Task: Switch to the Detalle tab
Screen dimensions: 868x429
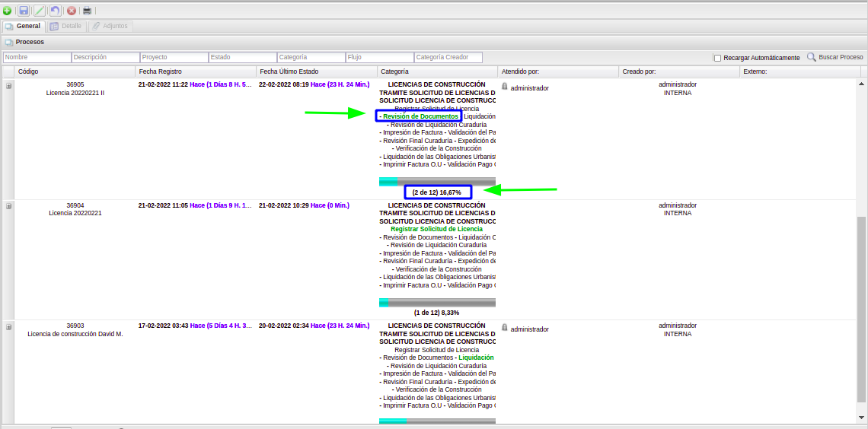Action: tap(66, 26)
